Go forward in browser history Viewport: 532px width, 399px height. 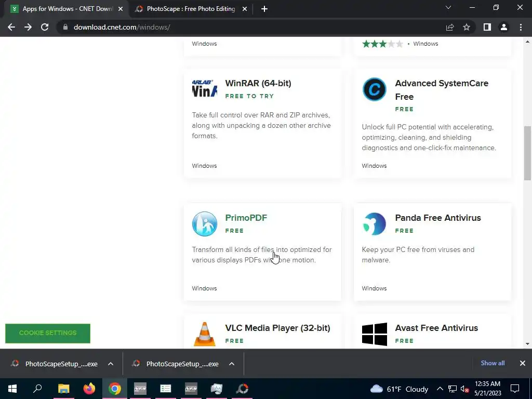point(28,27)
